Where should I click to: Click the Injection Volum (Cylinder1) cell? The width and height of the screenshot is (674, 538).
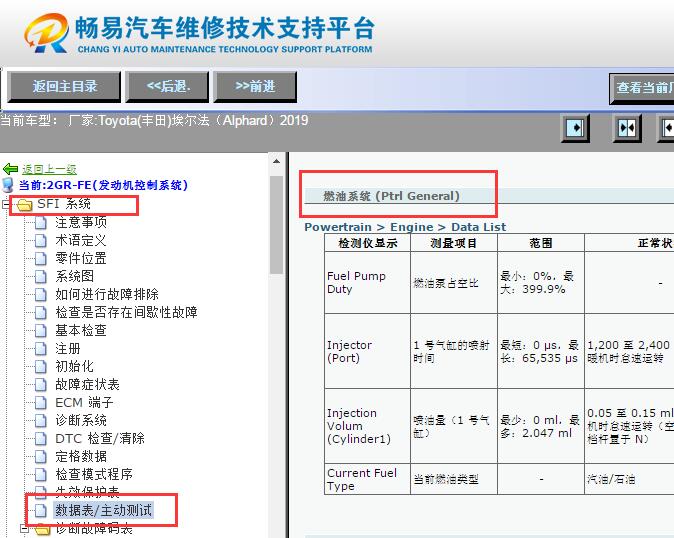tap(368, 426)
